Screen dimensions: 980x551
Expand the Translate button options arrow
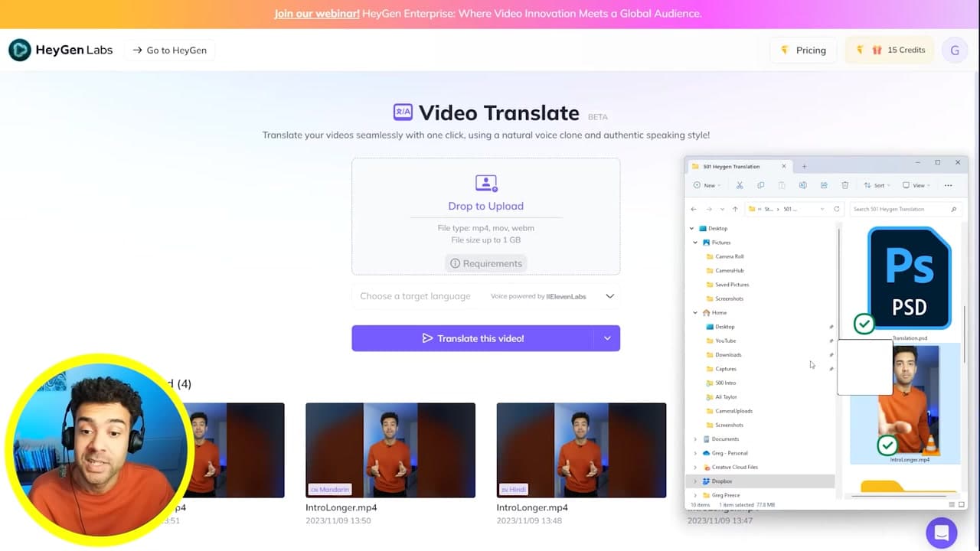point(607,338)
